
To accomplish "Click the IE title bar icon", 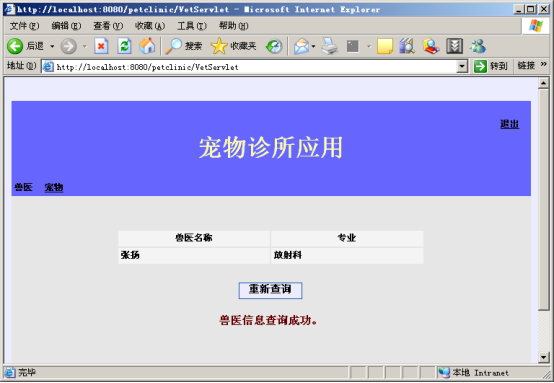I will click(x=10, y=9).
